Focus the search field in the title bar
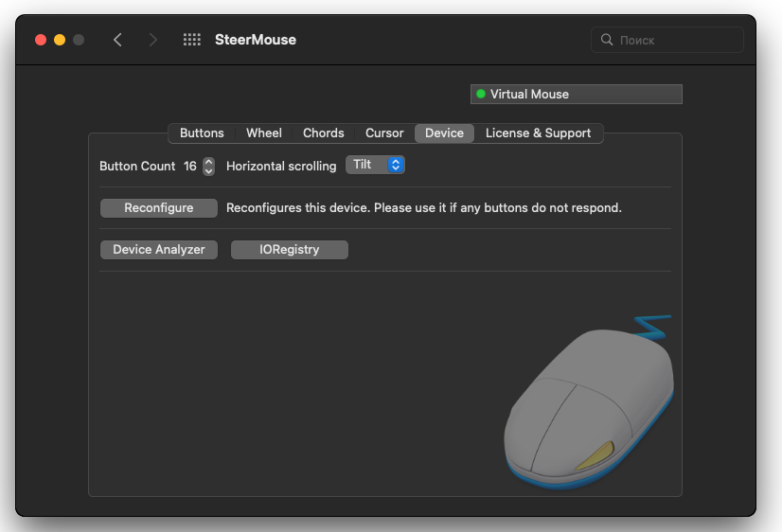Image resolution: width=782 pixels, height=532 pixels. click(x=676, y=40)
